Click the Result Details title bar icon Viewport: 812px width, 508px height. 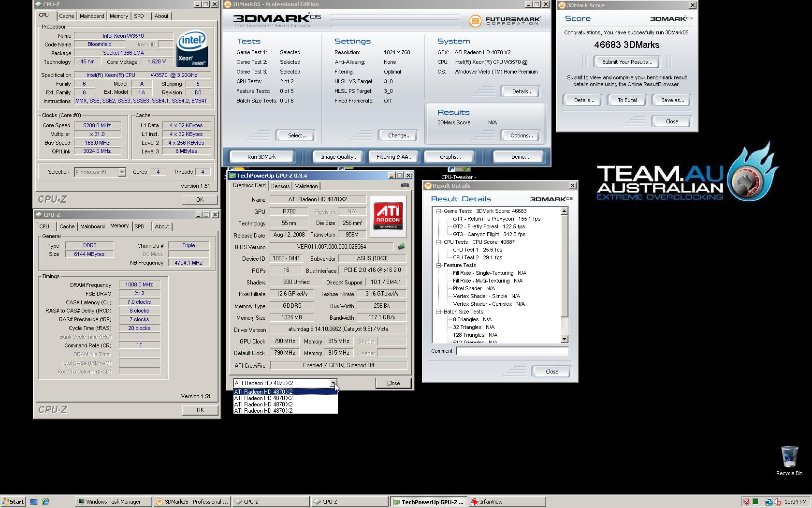[x=428, y=186]
